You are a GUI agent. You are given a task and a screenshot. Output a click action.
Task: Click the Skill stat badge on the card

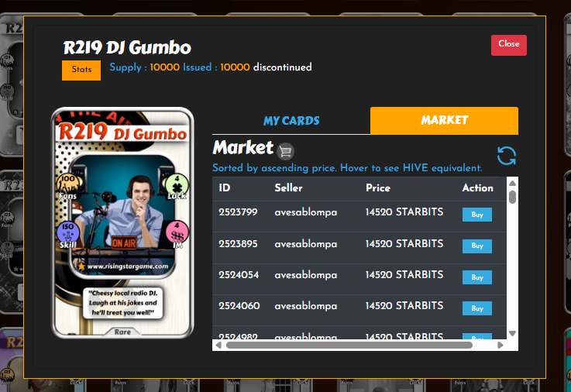[67, 235]
